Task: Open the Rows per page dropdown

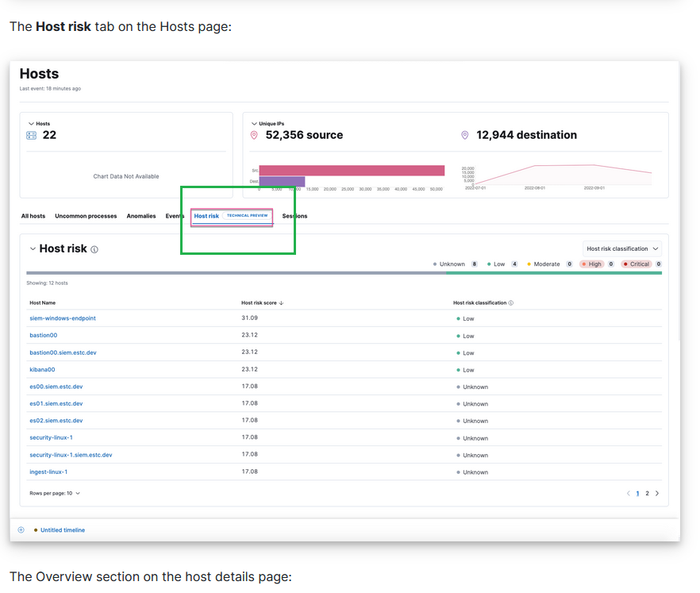Action: click(x=55, y=494)
